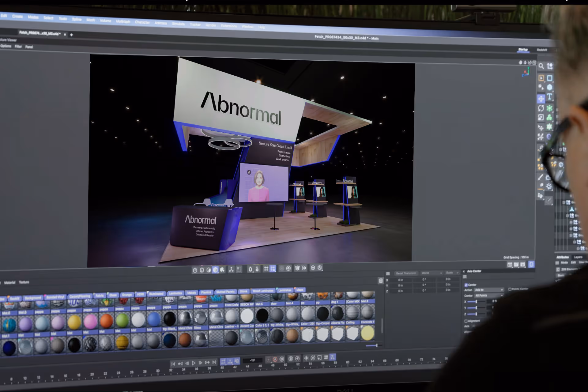
Task: Select the Text (T) object tool
Action: tap(550, 97)
